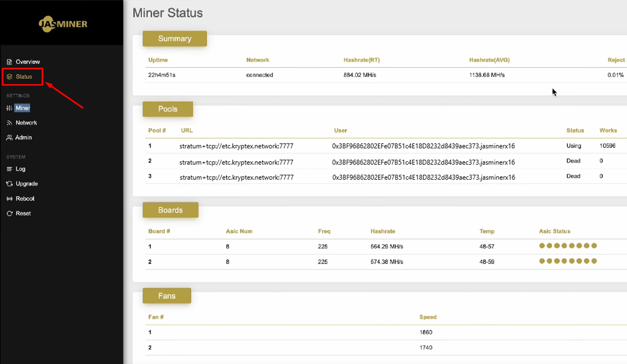Click the Miner sliders icon
Screen dimensions: 627x364
coord(9,108)
